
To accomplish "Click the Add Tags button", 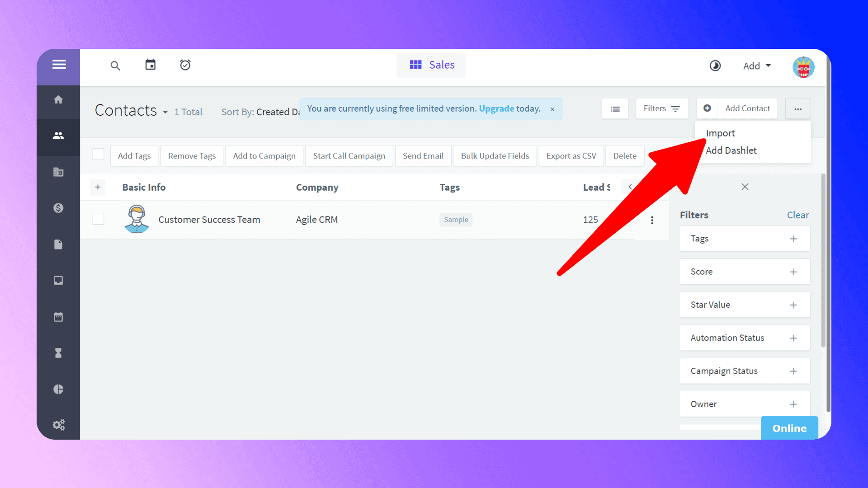I will (x=134, y=156).
